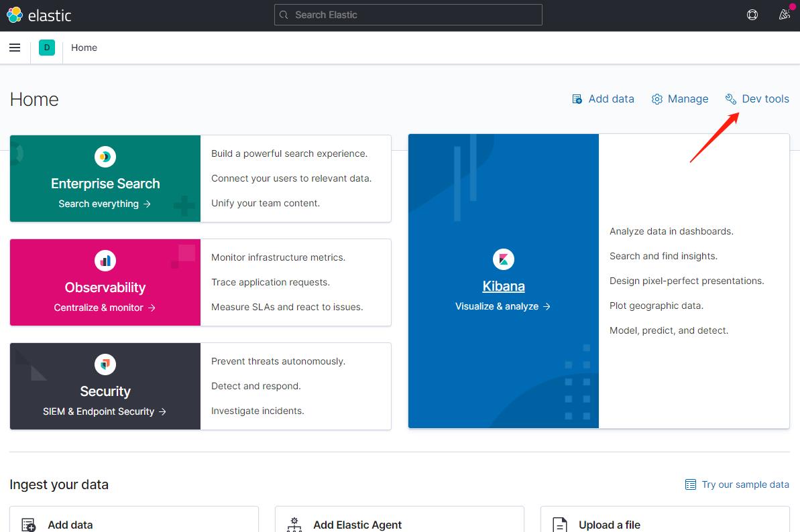Image resolution: width=800 pixels, height=532 pixels.
Task: Open the Security title link
Action: 105,391
